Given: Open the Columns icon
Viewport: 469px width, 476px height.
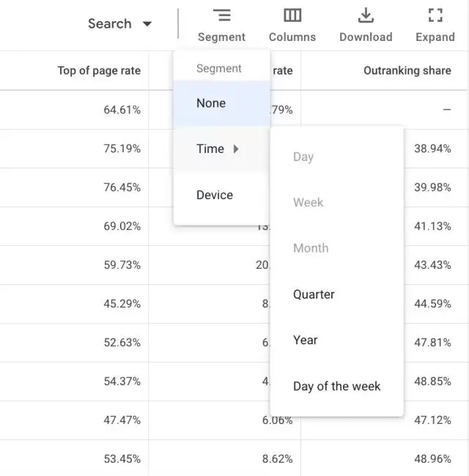Looking at the screenshot, I should tap(292, 15).
